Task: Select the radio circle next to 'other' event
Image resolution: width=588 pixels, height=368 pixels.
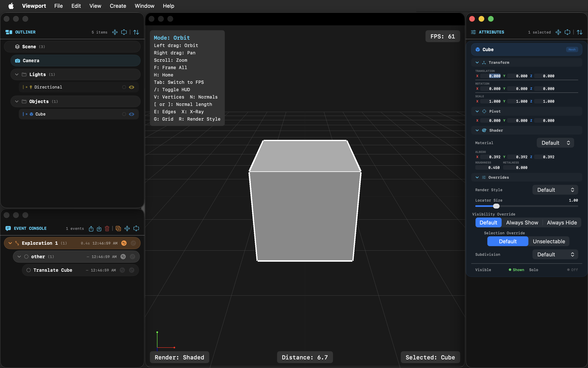Action: 26,257
